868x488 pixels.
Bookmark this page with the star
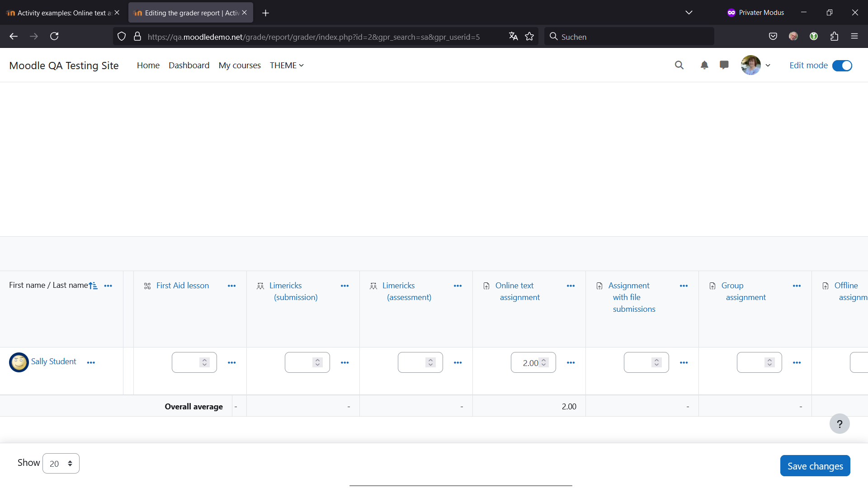pyautogui.click(x=529, y=36)
